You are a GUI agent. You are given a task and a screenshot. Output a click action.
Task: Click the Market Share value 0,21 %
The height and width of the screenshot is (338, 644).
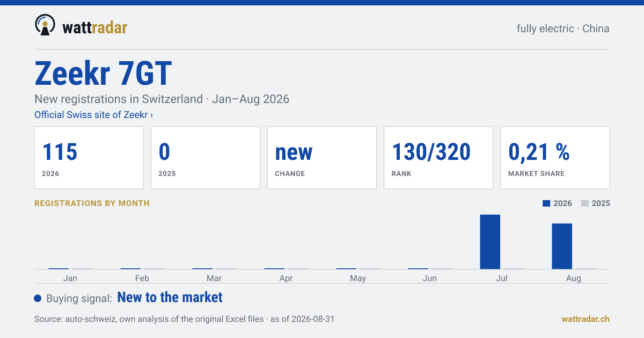coord(539,152)
